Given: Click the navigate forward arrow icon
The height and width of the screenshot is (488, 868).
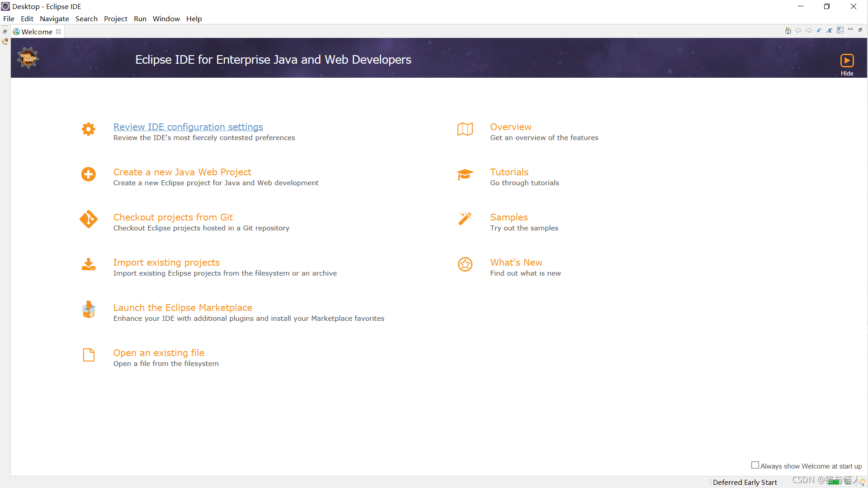Looking at the screenshot, I should point(809,31).
